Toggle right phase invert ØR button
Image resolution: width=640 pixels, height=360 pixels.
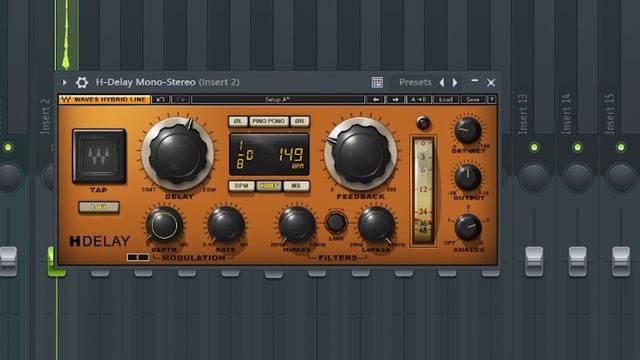point(300,121)
